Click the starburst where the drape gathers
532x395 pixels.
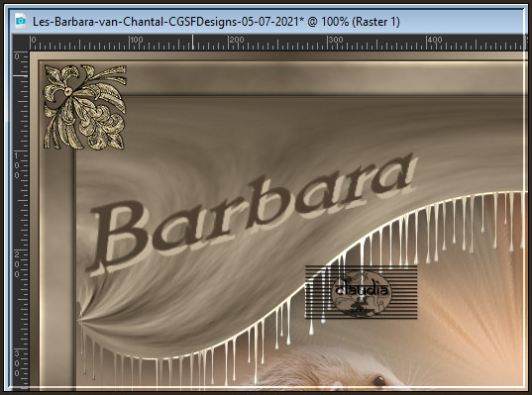(80, 319)
